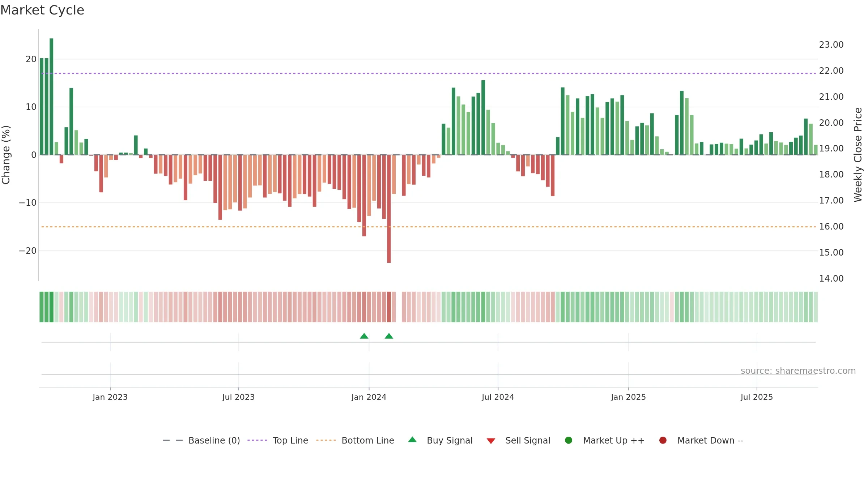This screenshot has height=488, width=868.
Task: Click the source: sharemaestro.com text
Action: [798, 371]
